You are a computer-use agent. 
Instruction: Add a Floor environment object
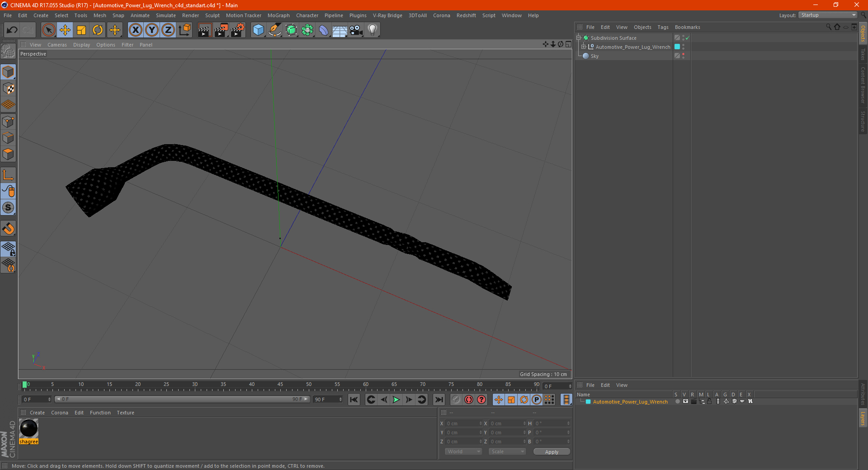point(340,30)
